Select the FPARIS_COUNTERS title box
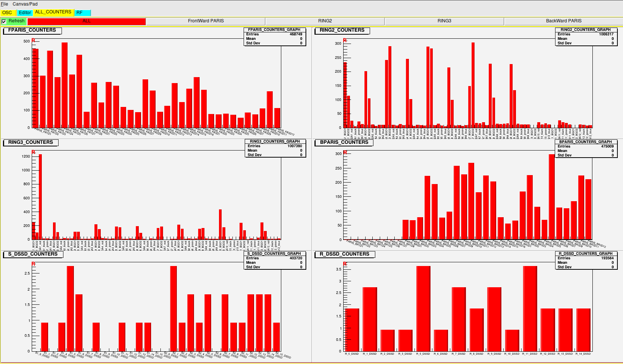Image resolution: width=623 pixels, height=364 pixels. (32, 31)
